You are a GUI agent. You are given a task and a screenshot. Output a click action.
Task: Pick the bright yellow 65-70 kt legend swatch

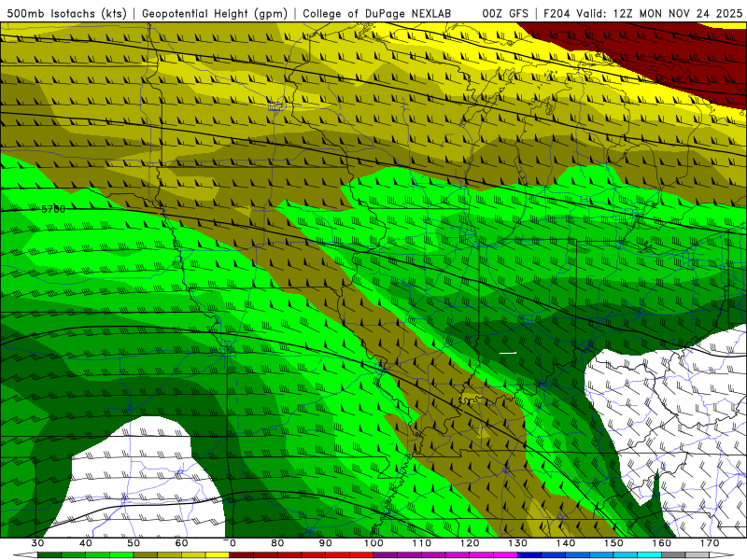point(218,554)
